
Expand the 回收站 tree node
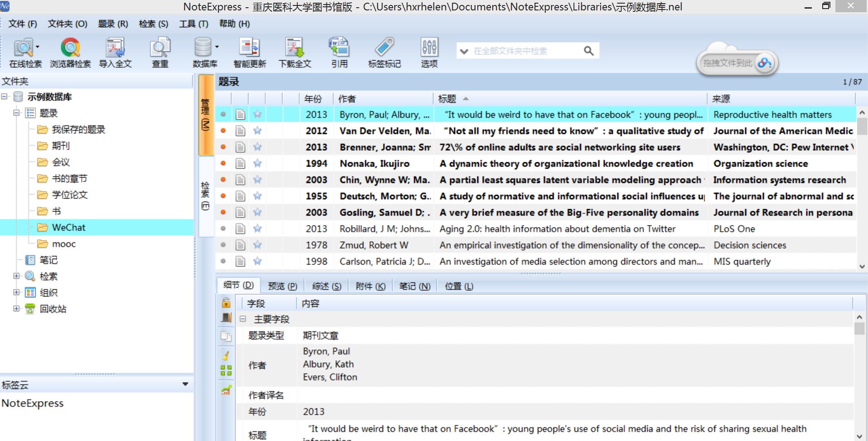point(16,309)
